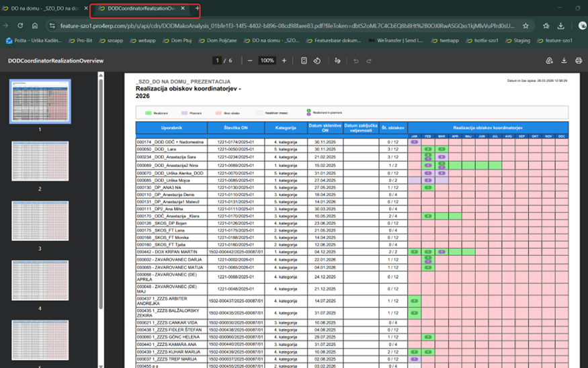Bookmark this page with the star icon

(x=526, y=26)
